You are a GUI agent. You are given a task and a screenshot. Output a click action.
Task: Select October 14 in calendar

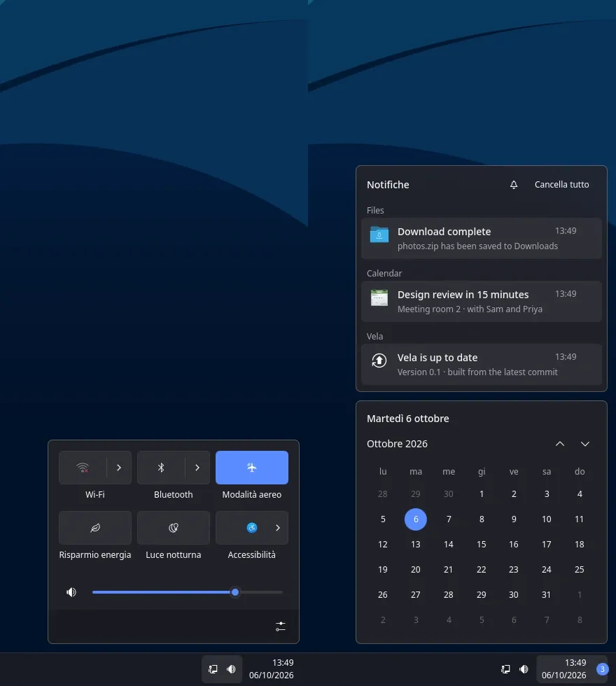coord(449,545)
